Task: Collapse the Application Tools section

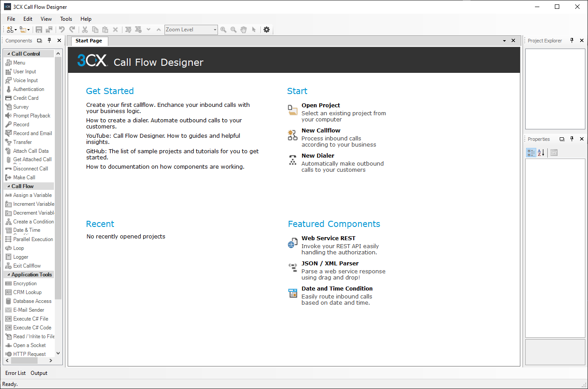Action: (8, 275)
